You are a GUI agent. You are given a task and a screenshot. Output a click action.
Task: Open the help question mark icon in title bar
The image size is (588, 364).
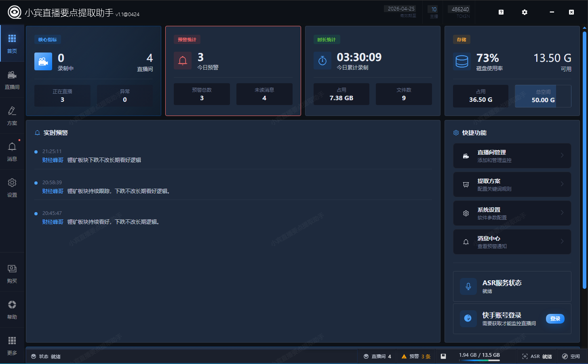click(501, 12)
